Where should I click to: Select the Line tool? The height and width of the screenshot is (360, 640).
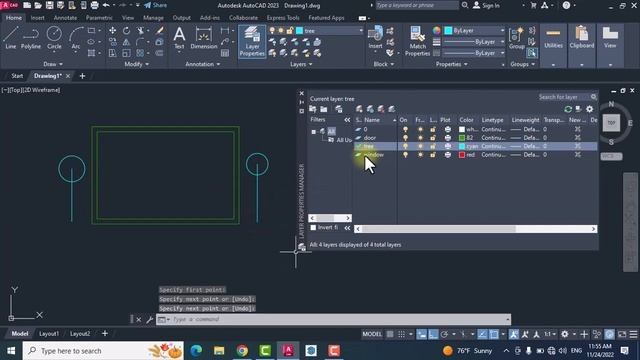[11, 38]
